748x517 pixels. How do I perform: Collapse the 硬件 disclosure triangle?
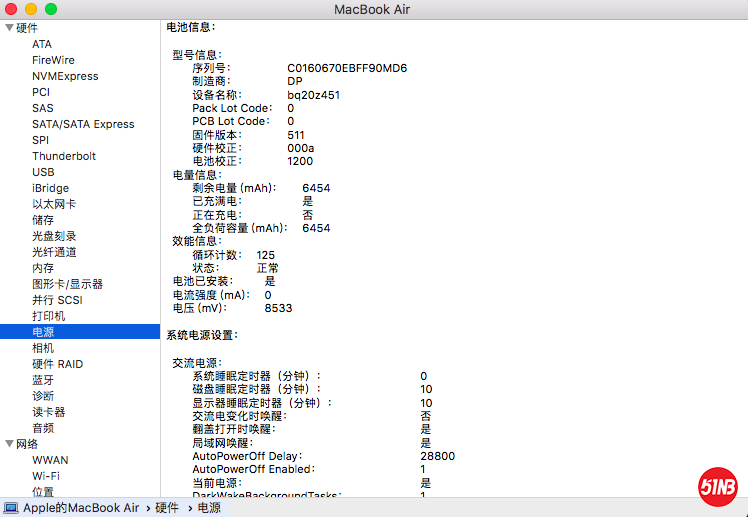(9, 28)
